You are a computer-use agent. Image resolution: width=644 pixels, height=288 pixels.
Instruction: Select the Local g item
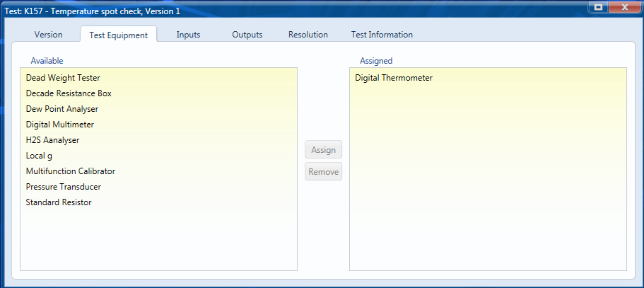pyautogui.click(x=158, y=156)
